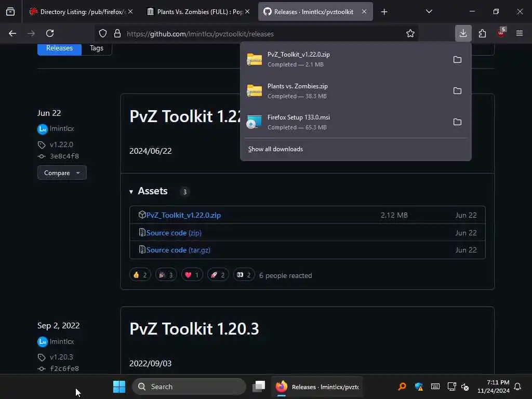Open the v1.20.3 tag link

61,357
